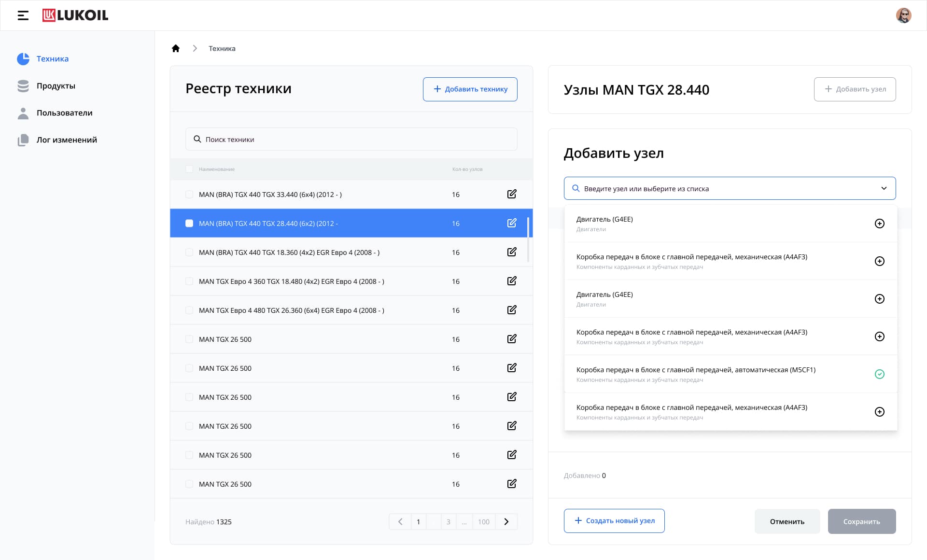Click Кол-во узлов column header
Image resolution: width=927 pixels, height=560 pixels.
pos(467,169)
